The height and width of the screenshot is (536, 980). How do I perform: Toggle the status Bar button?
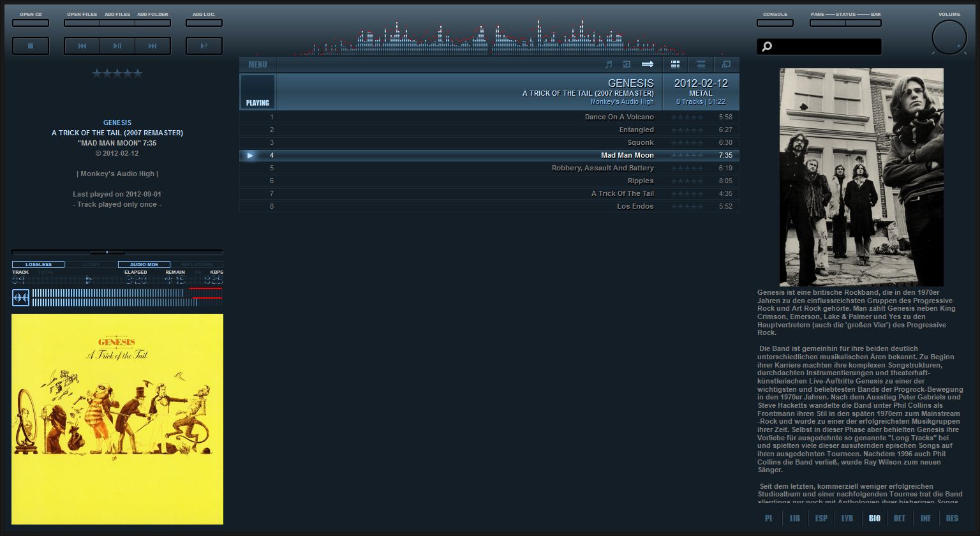click(863, 23)
